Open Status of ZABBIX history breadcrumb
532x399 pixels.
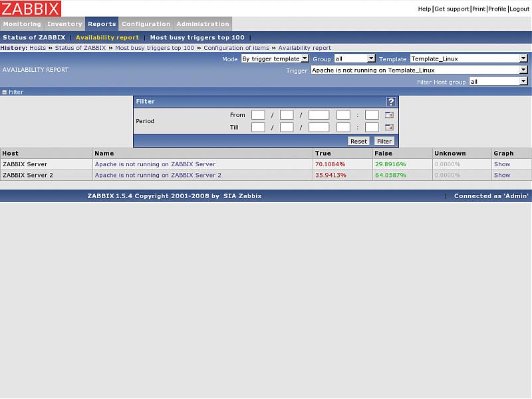point(80,48)
